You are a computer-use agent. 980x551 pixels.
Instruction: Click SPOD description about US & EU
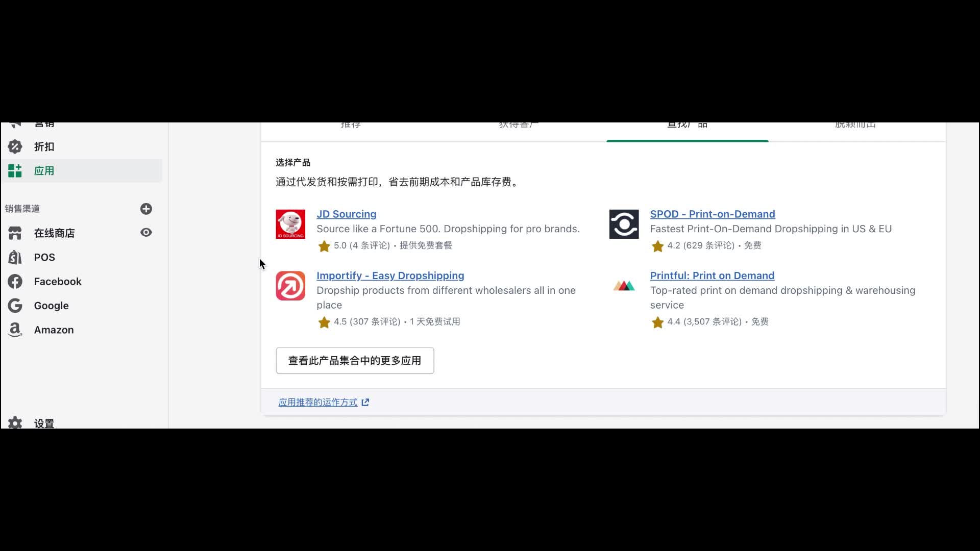(771, 229)
